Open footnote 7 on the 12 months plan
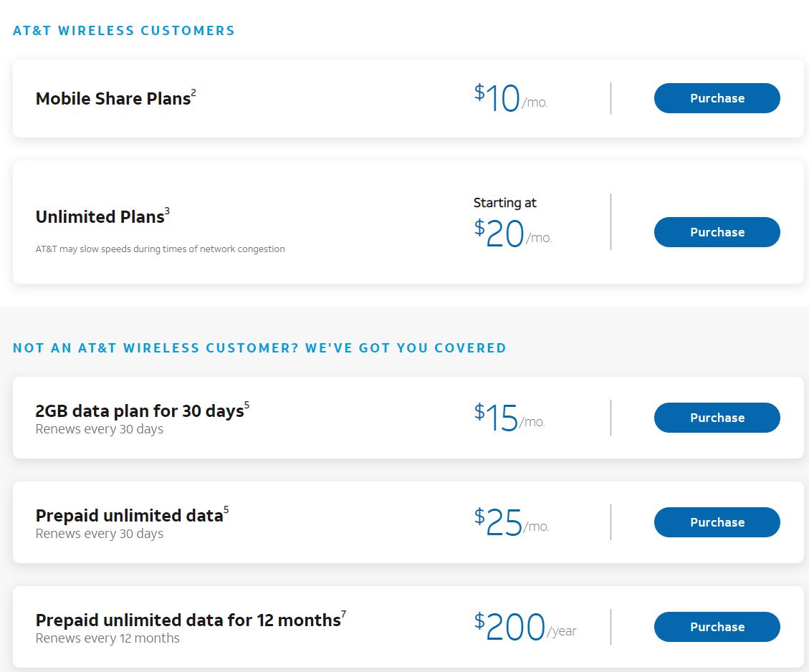 pos(343,615)
